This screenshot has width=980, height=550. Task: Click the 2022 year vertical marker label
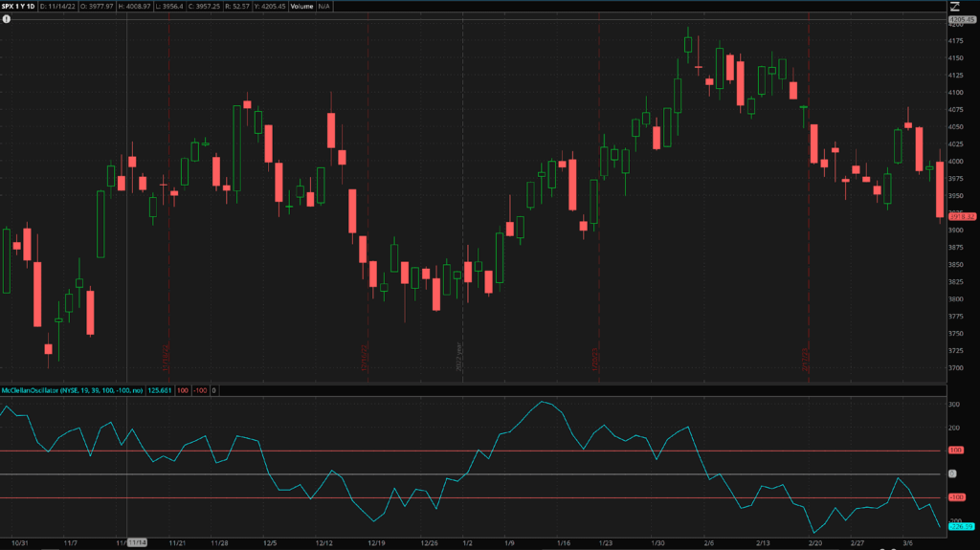[x=459, y=357]
